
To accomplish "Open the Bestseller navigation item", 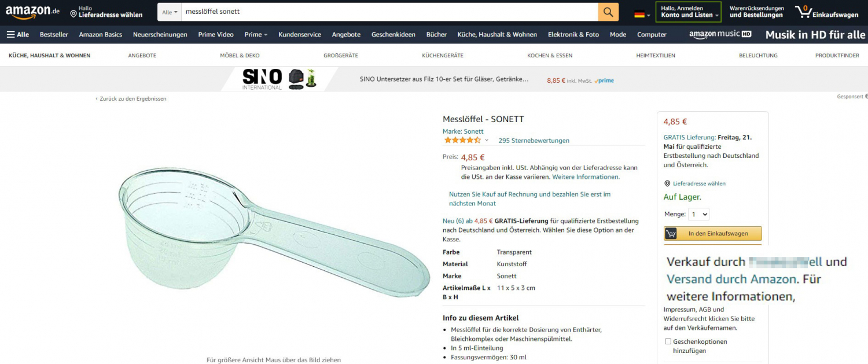I will point(54,35).
